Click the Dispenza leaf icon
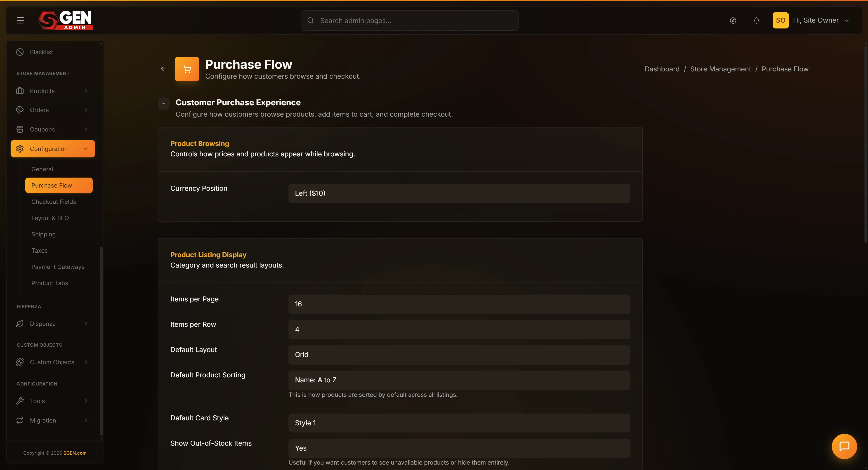This screenshot has width=868, height=470. (x=20, y=323)
